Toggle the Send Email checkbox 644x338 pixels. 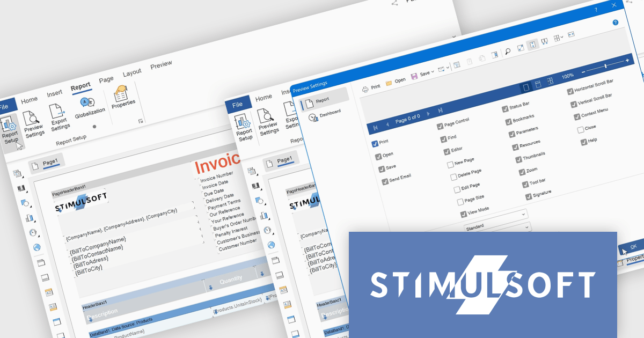pos(385,182)
